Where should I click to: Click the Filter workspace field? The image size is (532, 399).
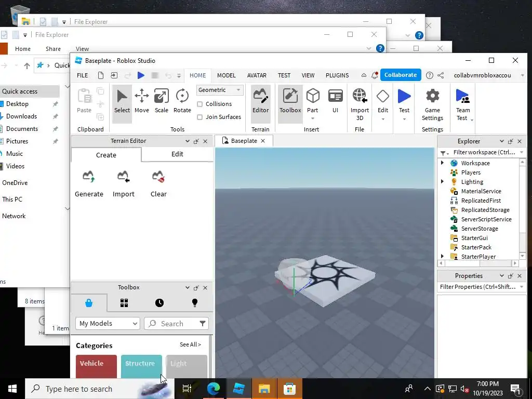point(484,152)
